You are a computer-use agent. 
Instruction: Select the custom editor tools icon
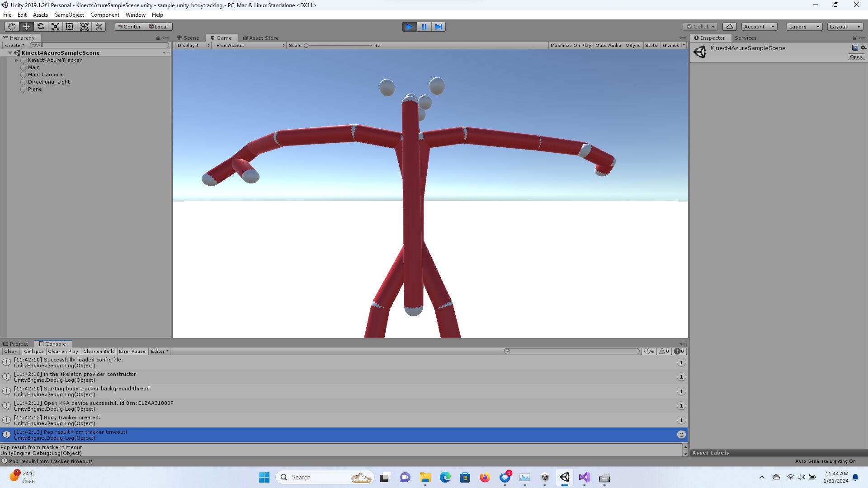click(99, 27)
